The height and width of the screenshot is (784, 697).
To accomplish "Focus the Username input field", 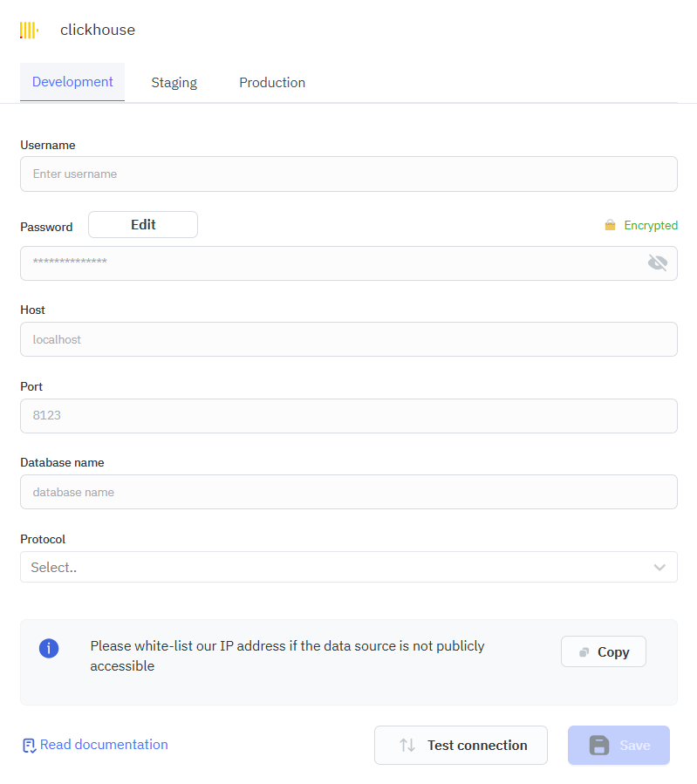I will click(348, 174).
